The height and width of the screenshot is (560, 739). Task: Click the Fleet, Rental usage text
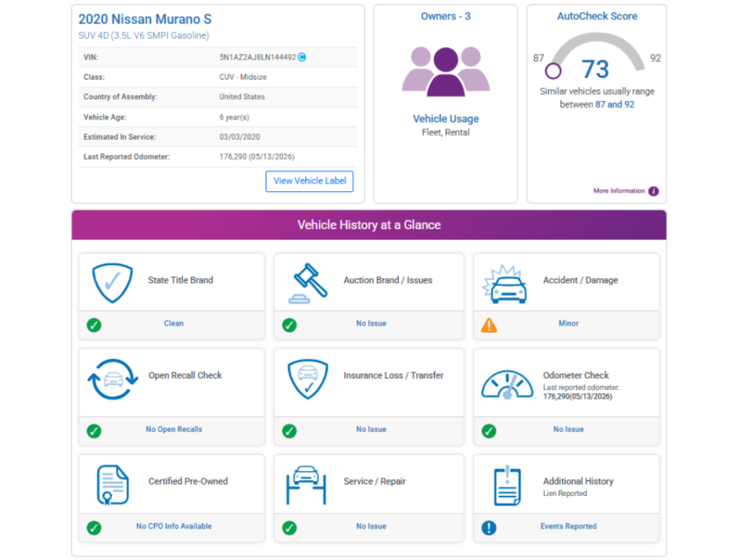pyautogui.click(x=446, y=132)
